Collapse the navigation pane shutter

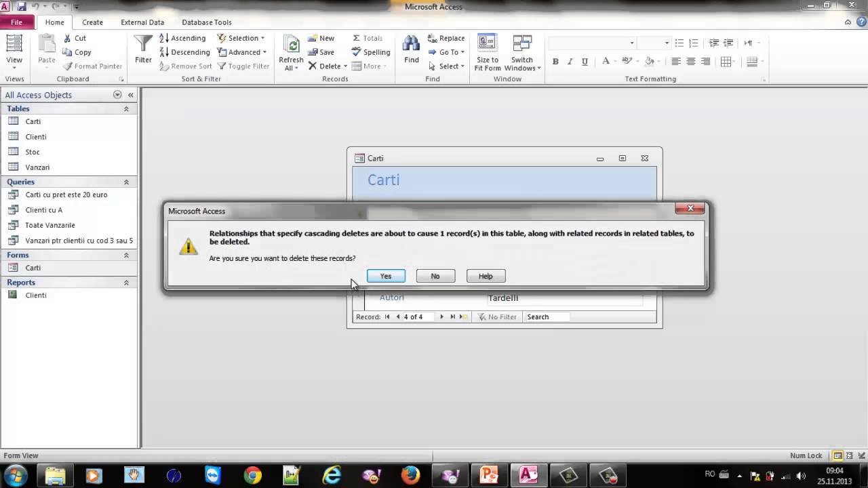point(130,95)
